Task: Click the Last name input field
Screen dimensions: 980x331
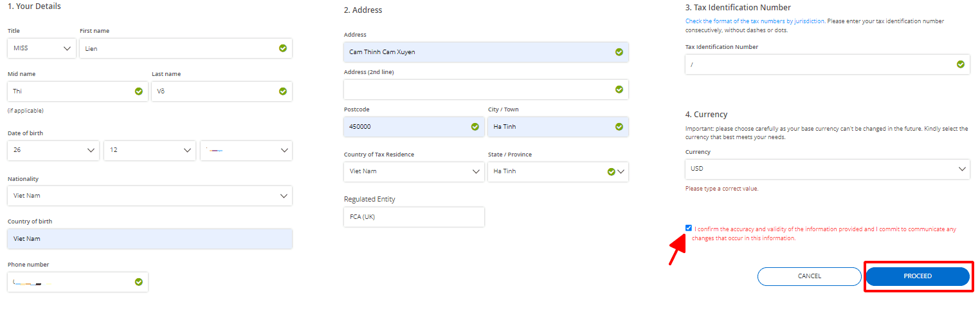Action: point(222,91)
